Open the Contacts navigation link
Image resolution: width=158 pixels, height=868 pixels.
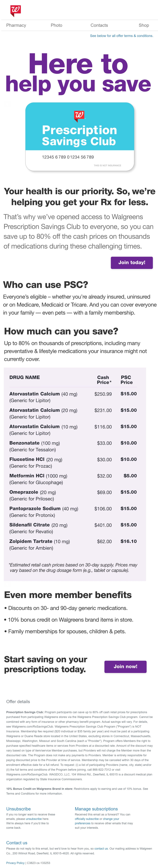point(99,25)
